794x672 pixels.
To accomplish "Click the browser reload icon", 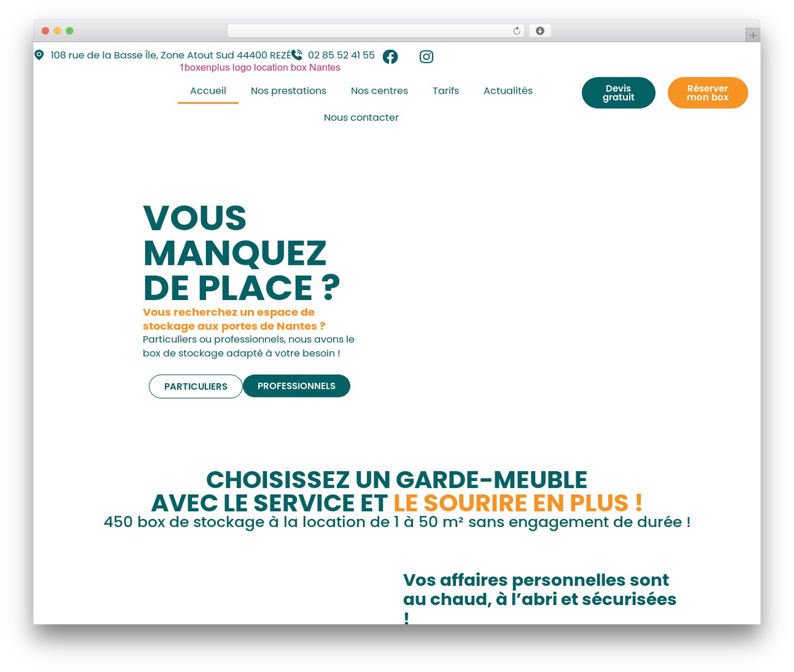I will point(517,31).
